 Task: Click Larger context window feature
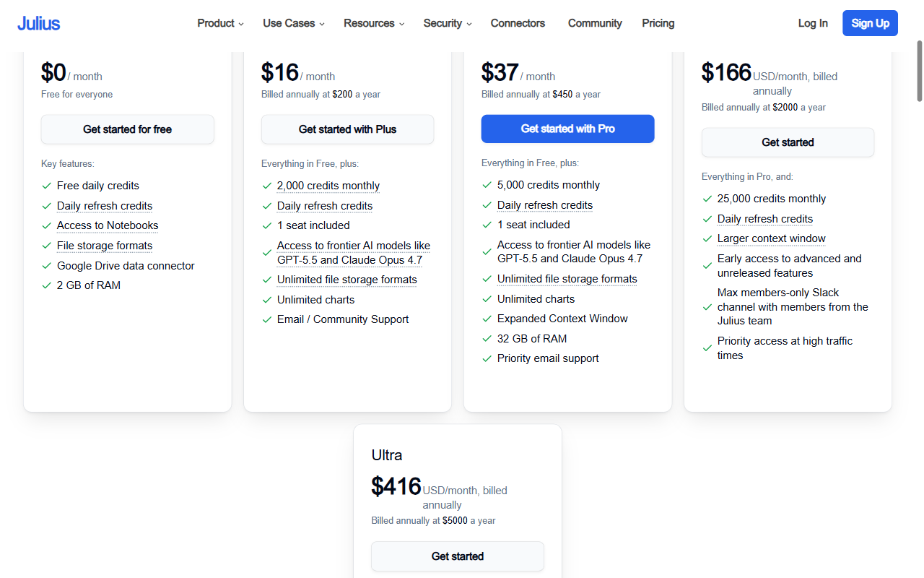pos(772,238)
